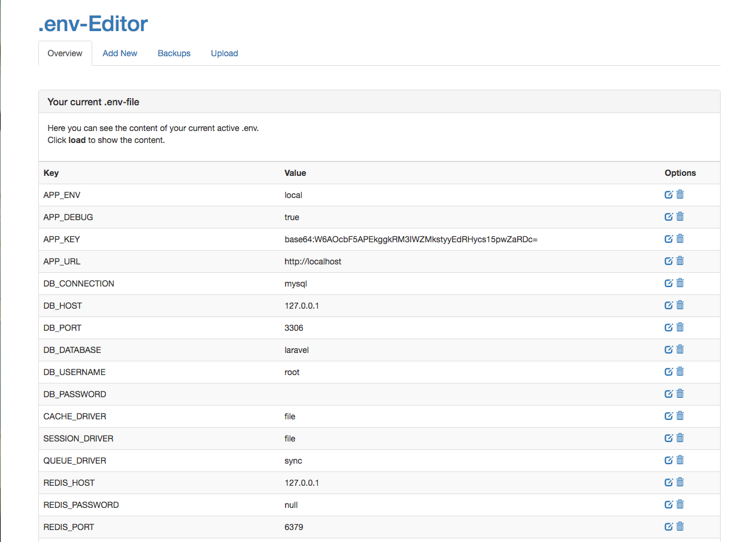The height and width of the screenshot is (542, 756).
Task: Remove the DB_DATABASE row with trash icon
Action: 680,349
